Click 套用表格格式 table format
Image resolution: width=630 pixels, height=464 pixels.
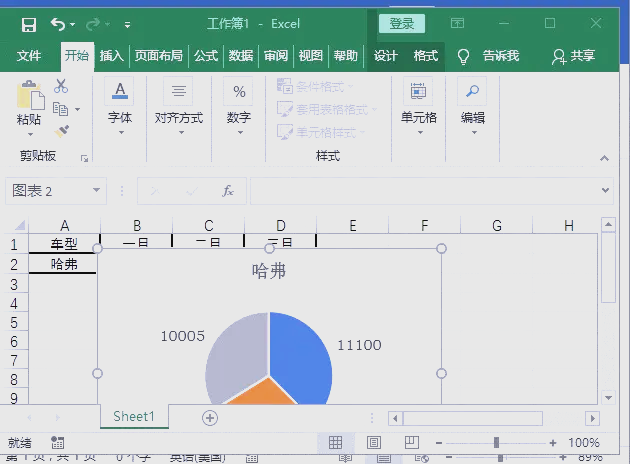(327, 109)
